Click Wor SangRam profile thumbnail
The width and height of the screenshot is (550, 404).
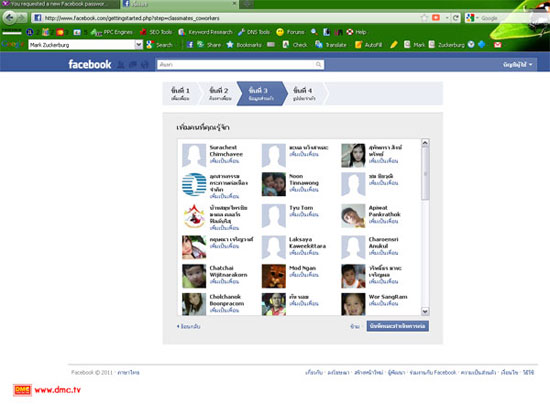[x=353, y=304]
